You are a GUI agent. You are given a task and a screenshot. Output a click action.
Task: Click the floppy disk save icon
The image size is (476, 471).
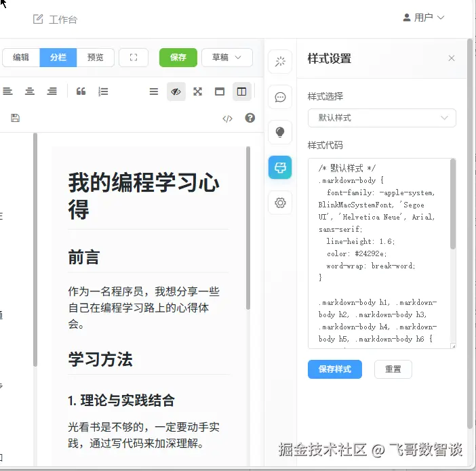tap(15, 118)
